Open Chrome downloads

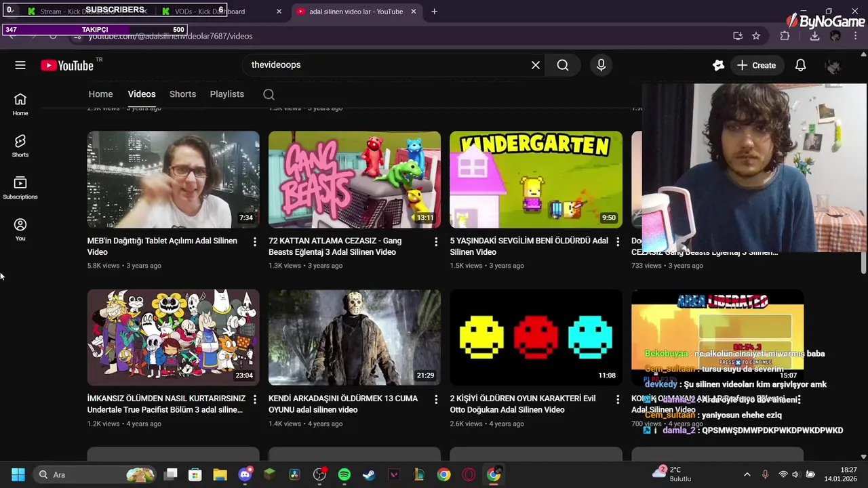point(814,36)
